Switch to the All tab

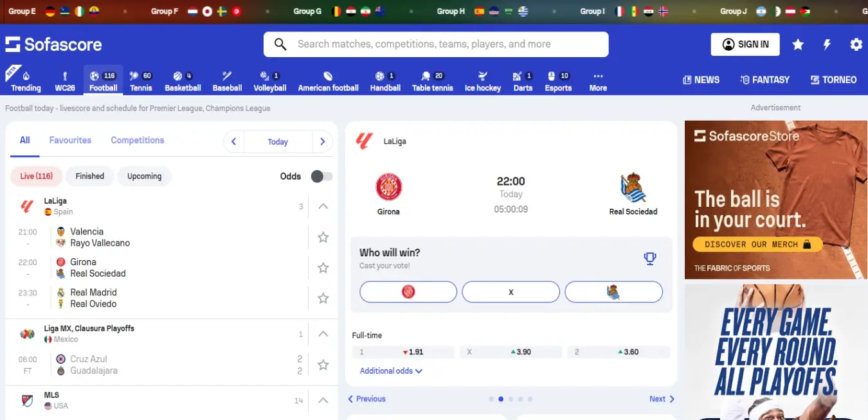(24, 140)
